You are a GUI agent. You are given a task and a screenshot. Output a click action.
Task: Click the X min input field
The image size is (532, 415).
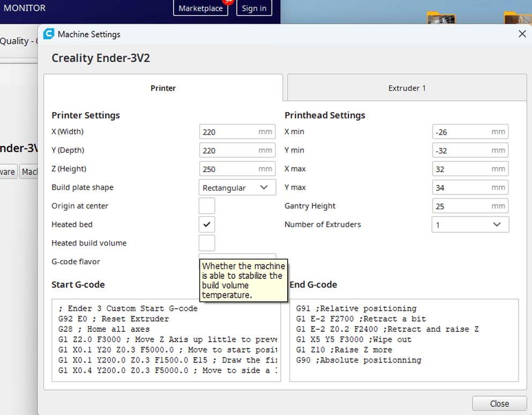point(470,132)
